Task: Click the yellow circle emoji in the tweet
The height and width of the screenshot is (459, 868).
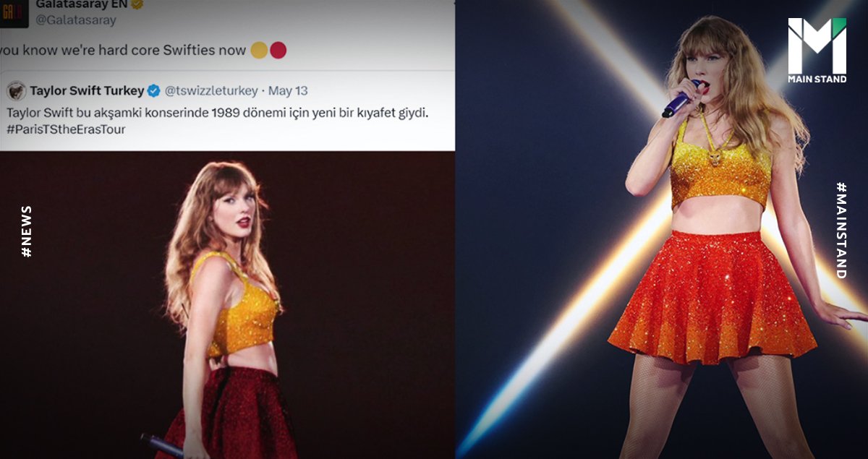Action: (258, 50)
